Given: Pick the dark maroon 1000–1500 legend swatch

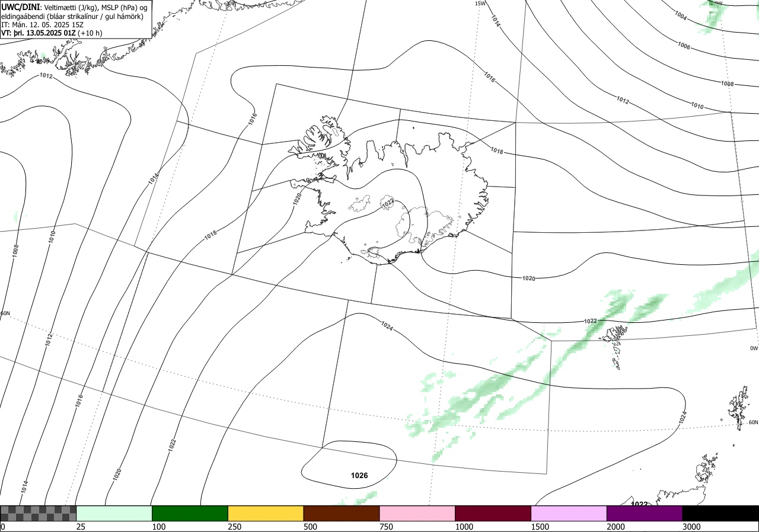Looking at the screenshot, I should click(493, 513).
